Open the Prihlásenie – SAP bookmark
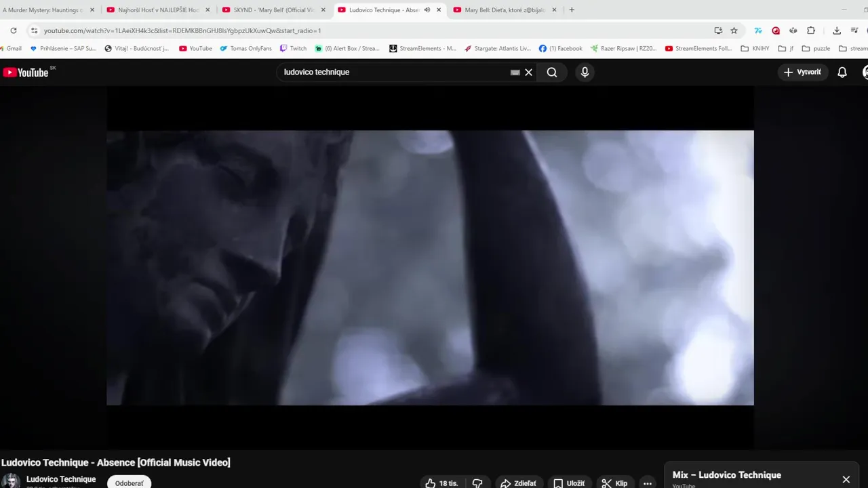This screenshot has height=488, width=868. (x=63, y=49)
